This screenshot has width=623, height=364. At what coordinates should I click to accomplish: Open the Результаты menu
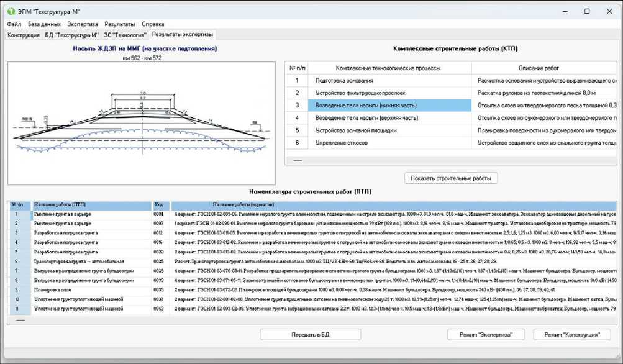click(x=119, y=24)
